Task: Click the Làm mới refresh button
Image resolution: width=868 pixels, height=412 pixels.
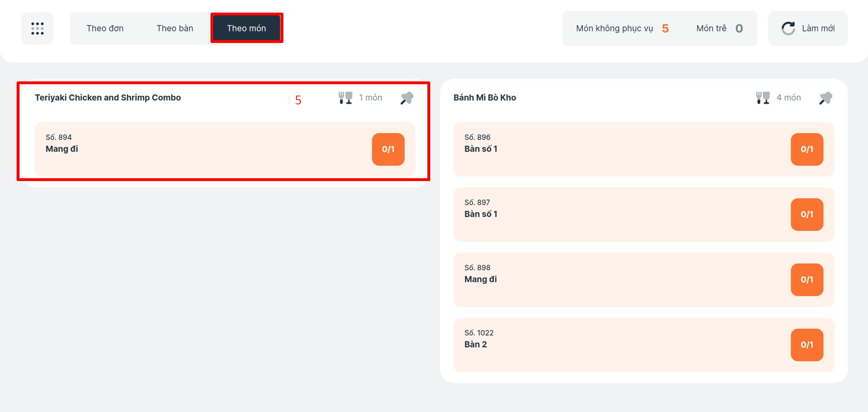Action: [x=808, y=28]
